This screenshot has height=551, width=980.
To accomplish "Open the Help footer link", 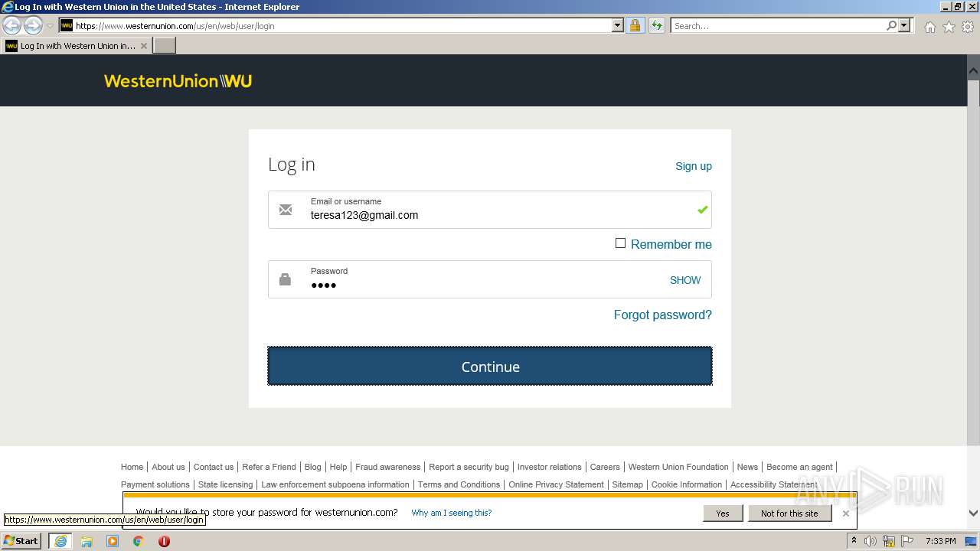I will (x=338, y=467).
